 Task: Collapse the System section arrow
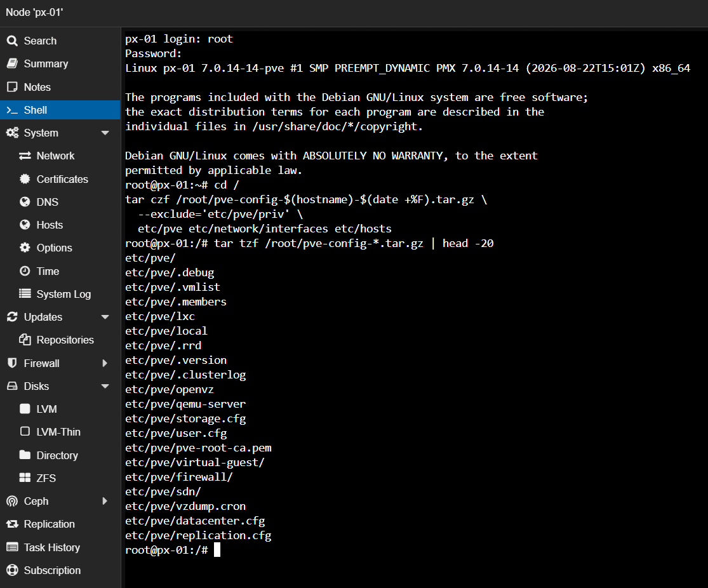coord(105,133)
